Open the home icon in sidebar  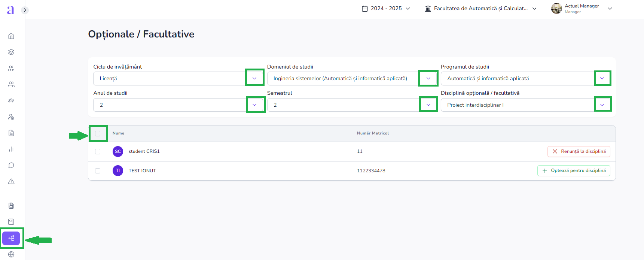point(11,36)
